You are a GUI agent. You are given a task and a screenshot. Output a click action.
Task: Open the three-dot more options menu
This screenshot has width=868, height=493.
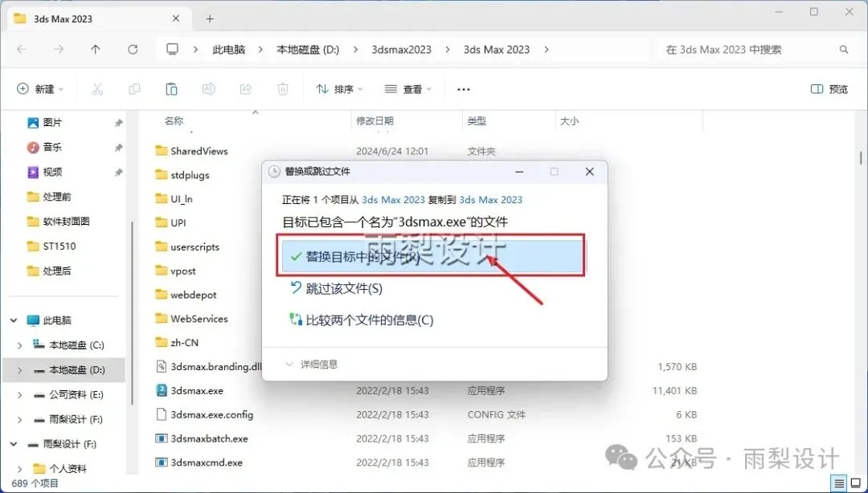[464, 89]
